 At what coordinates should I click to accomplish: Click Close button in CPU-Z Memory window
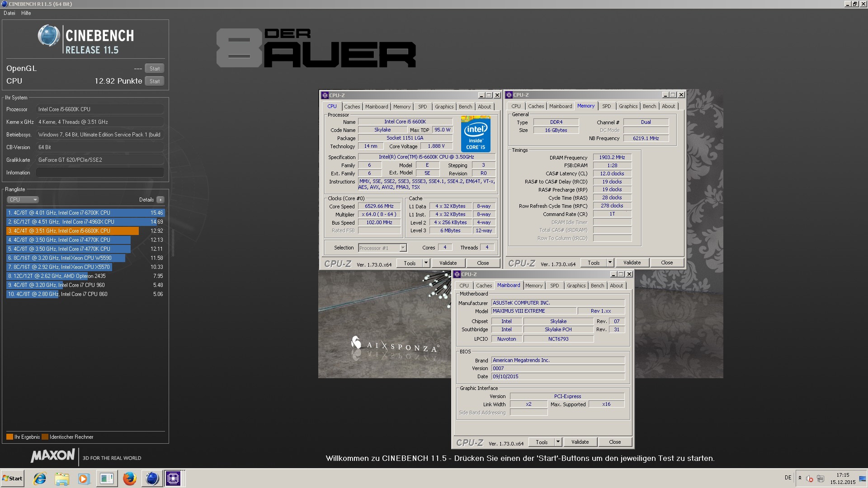(x=667, y=263)
